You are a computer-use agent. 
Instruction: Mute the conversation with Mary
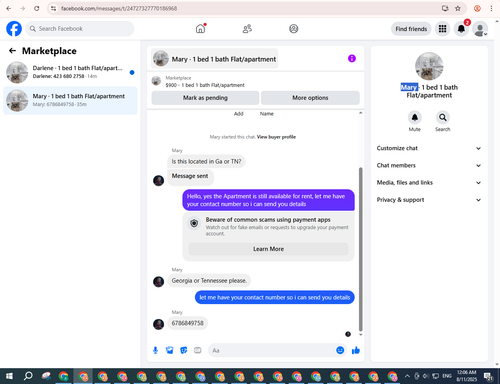415,117
